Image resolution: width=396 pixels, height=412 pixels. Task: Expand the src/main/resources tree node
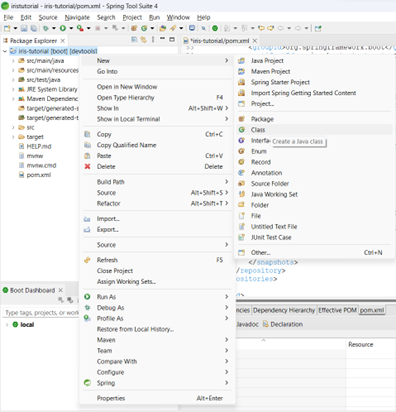[13, 70]
